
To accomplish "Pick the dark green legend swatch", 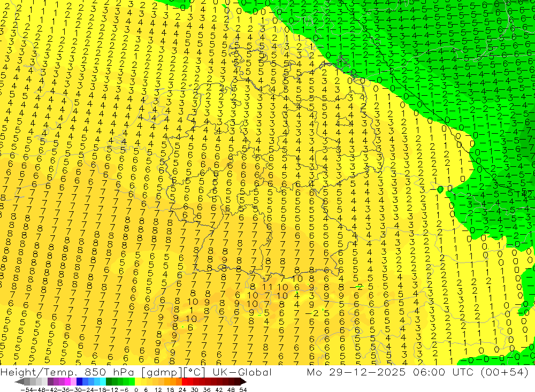I will point(109,381).
